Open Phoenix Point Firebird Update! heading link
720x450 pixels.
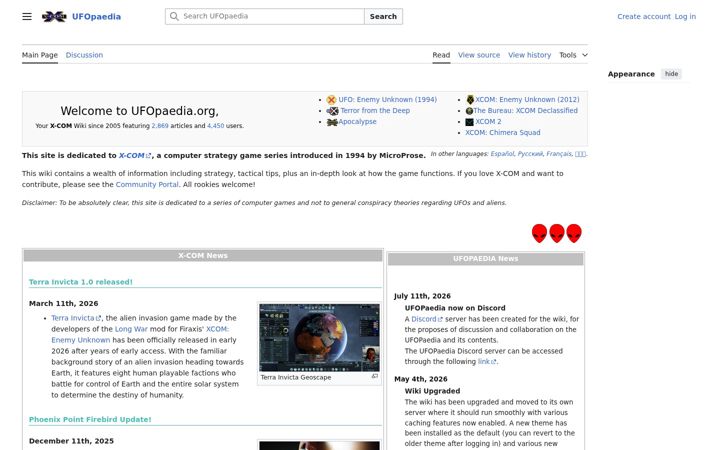click(x=90, y=419)
